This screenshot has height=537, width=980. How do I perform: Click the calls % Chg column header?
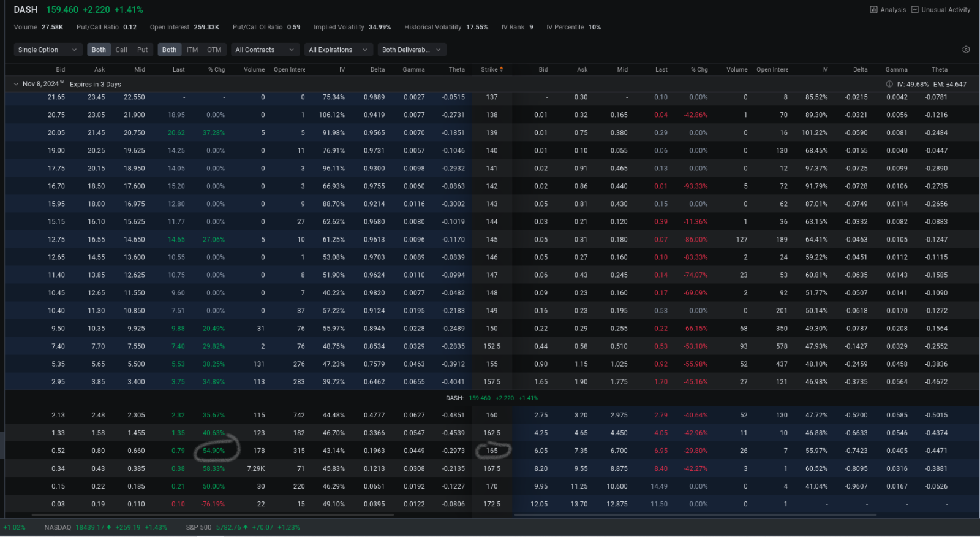217,69
